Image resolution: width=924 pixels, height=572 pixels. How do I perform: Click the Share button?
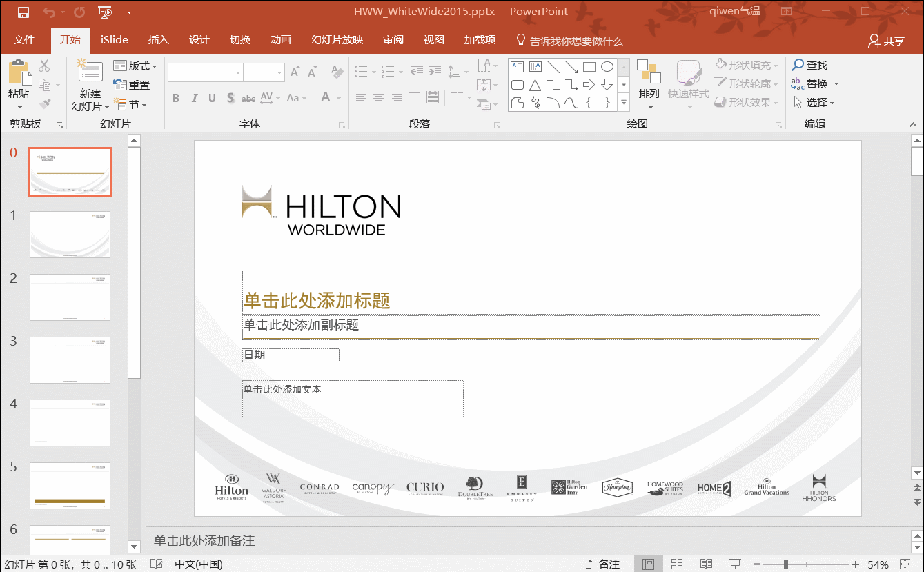pos(887,41)
